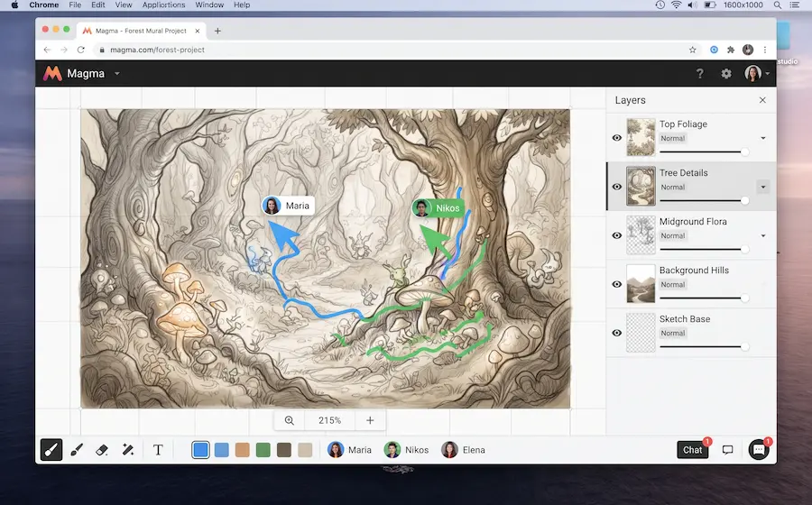Click the plus zoom-in button below canvas
The height and width of the screenshot is (505, 812).
(x=370, y=420)
